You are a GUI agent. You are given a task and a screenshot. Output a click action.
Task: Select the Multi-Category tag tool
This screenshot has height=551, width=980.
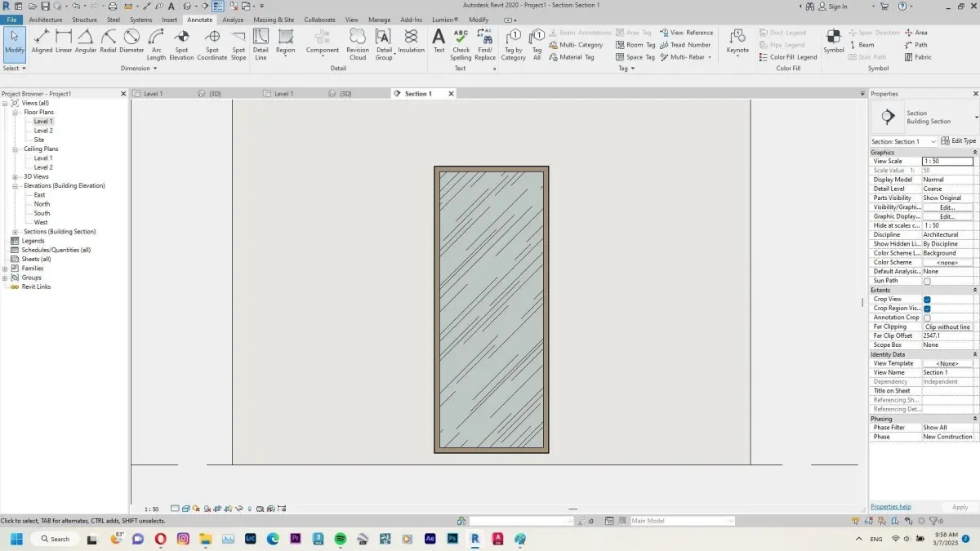point(576,45)
